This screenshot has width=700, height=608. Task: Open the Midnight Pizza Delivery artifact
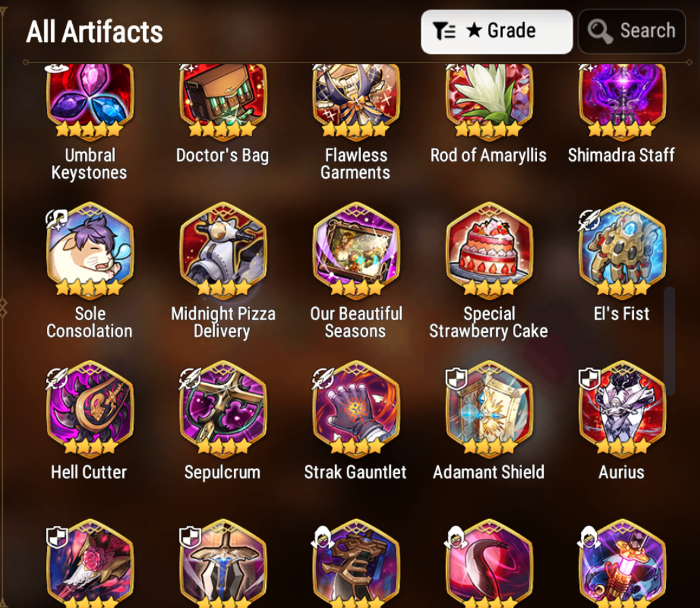tap(223, 250)
